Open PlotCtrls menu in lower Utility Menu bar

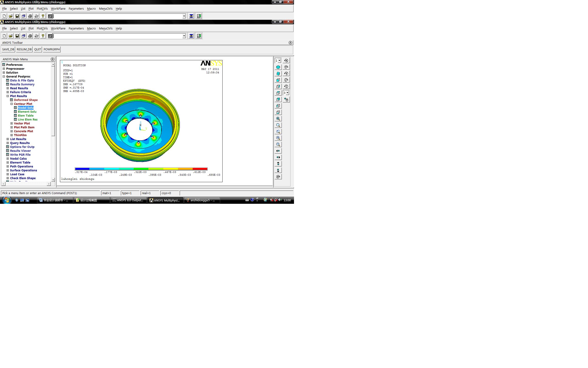42,29
